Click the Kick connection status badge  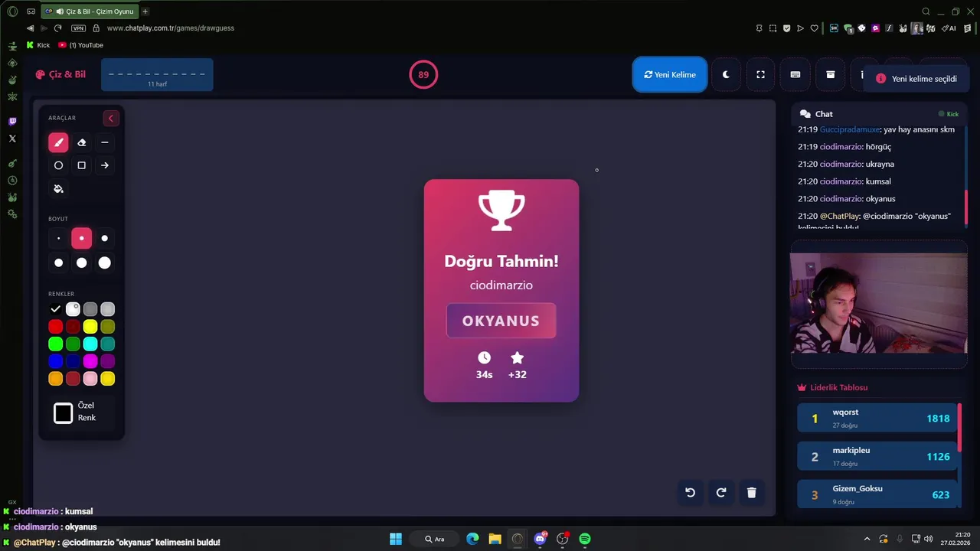pos(949,114)
